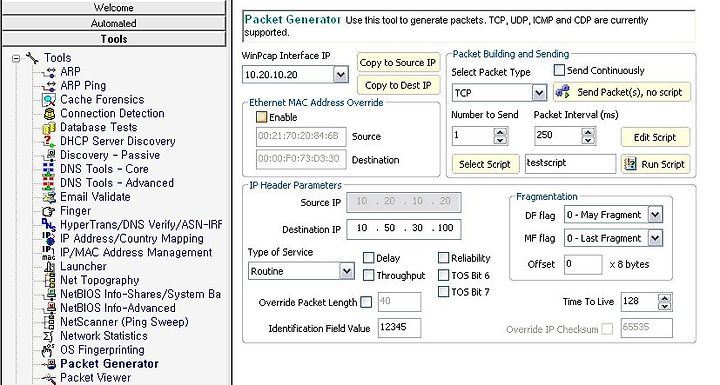720x385 pixels.
Task: Click the Time To Live field
Action: coord(640,301)
